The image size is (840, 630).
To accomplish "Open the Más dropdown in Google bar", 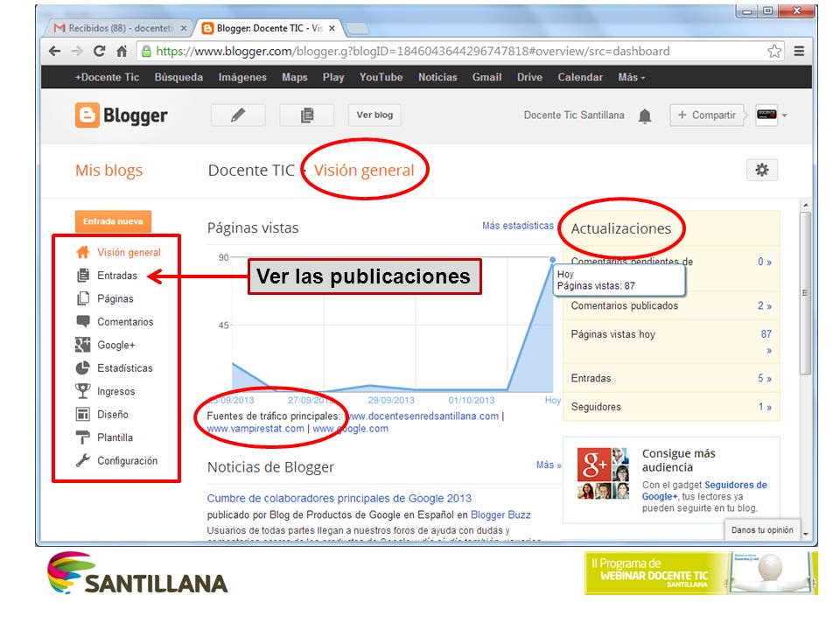I will (x=632, y=77).
